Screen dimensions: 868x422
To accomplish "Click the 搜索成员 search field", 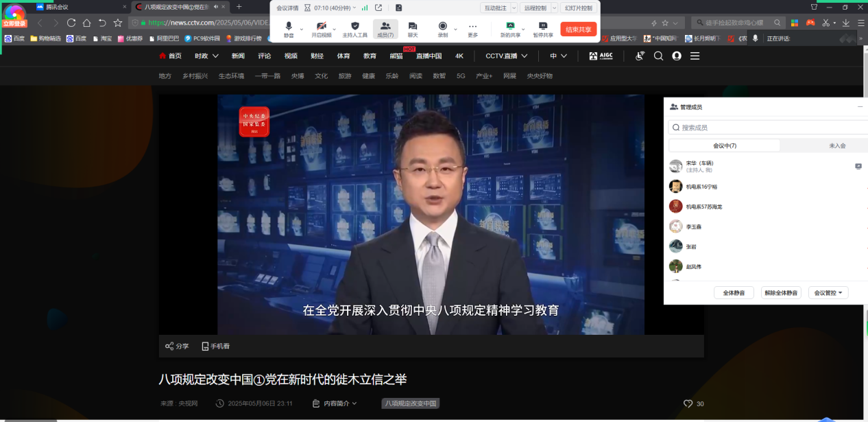I will (768, 128).
